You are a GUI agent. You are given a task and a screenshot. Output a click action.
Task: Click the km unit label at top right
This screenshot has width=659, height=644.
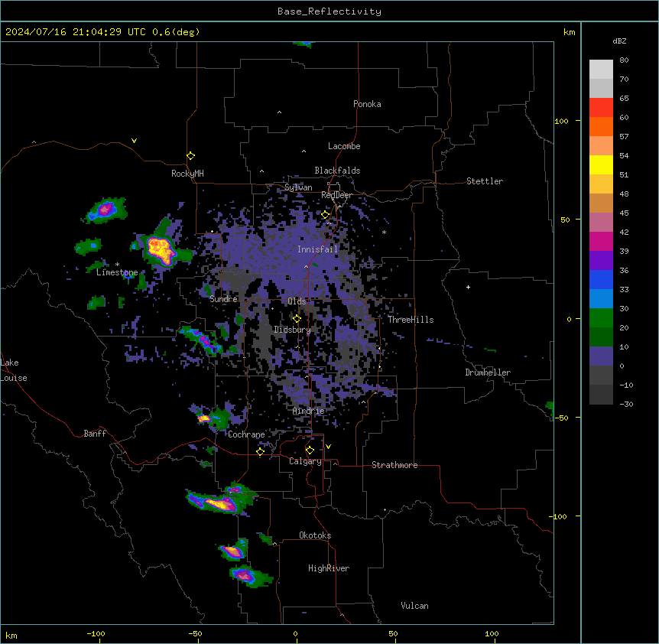[x=570, y=32]
